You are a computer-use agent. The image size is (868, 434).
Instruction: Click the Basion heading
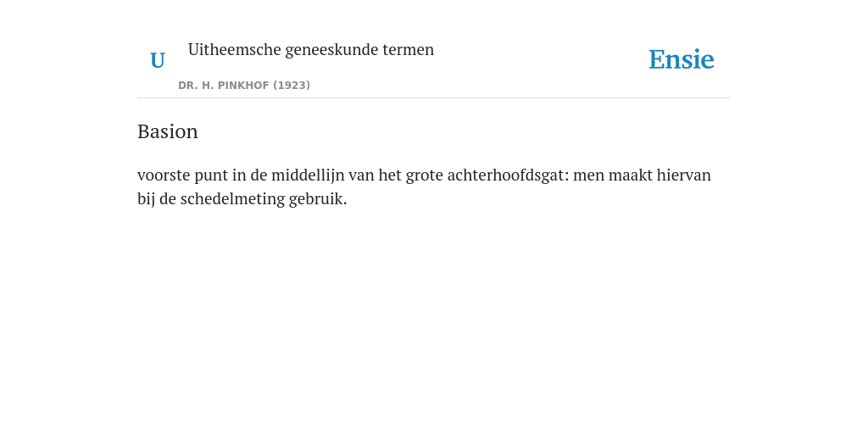click(x=168, y=131)
